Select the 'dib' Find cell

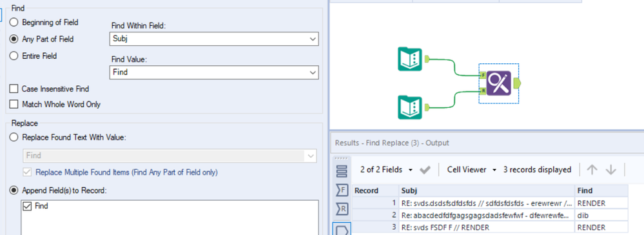click(601, 215)
